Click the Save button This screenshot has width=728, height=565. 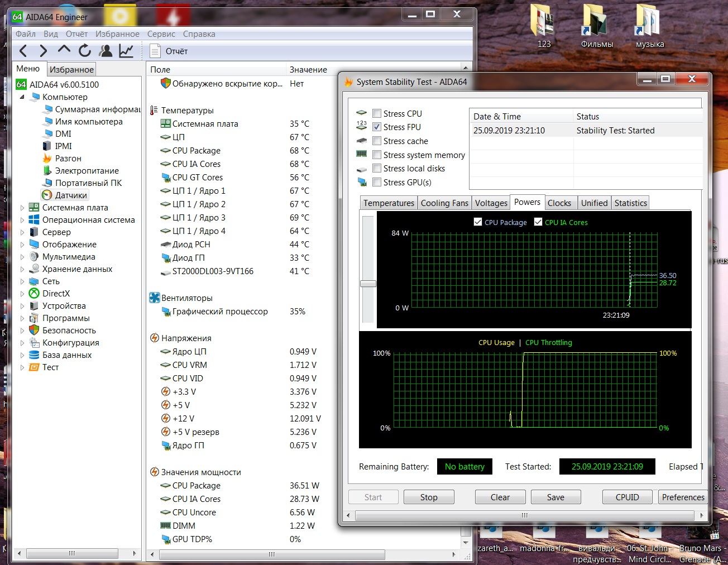click(555, 497)
